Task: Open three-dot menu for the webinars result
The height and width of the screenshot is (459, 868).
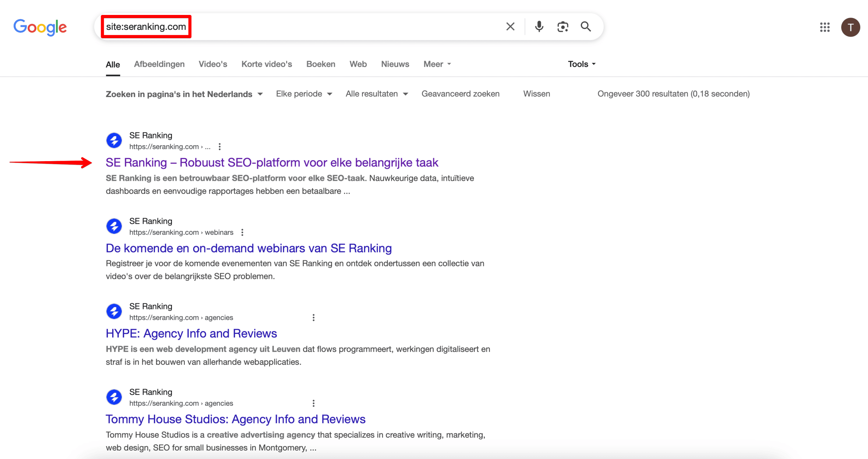Action: 242,232
